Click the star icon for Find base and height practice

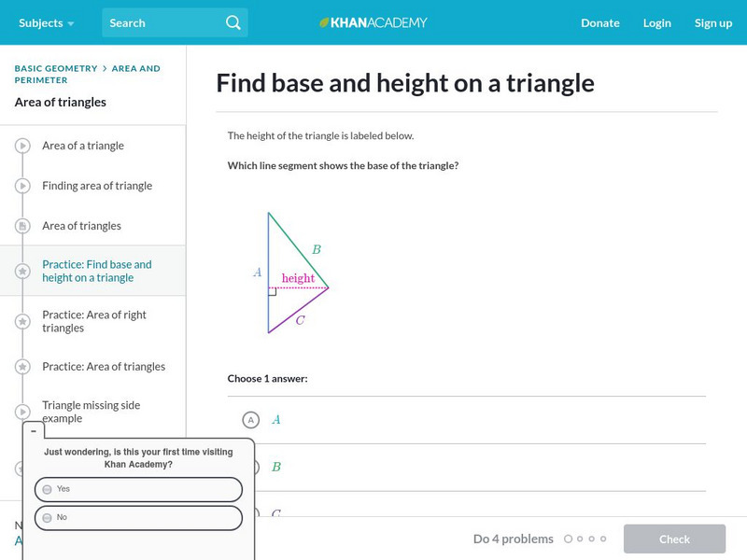click(x=22, y=272)
